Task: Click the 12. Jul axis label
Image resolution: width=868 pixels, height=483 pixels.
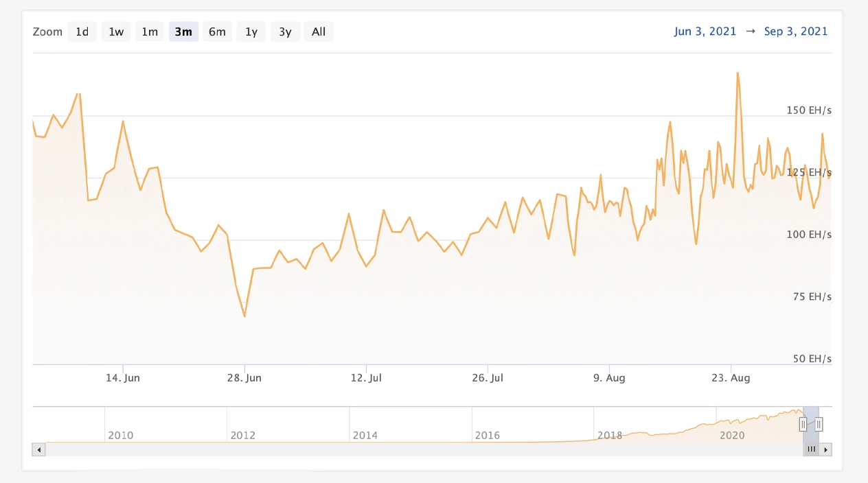Action: pyautogui.click(x=367, y=378)
